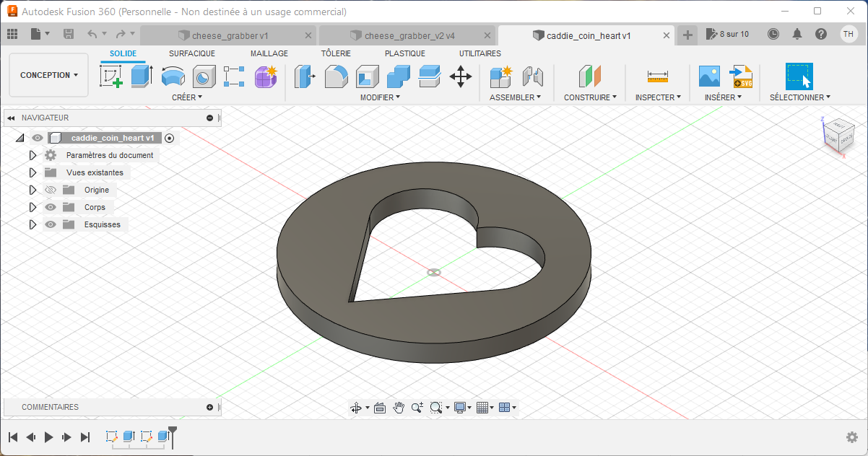
Task: Toggle visibility of Esquisses folder
Action: 51,224
